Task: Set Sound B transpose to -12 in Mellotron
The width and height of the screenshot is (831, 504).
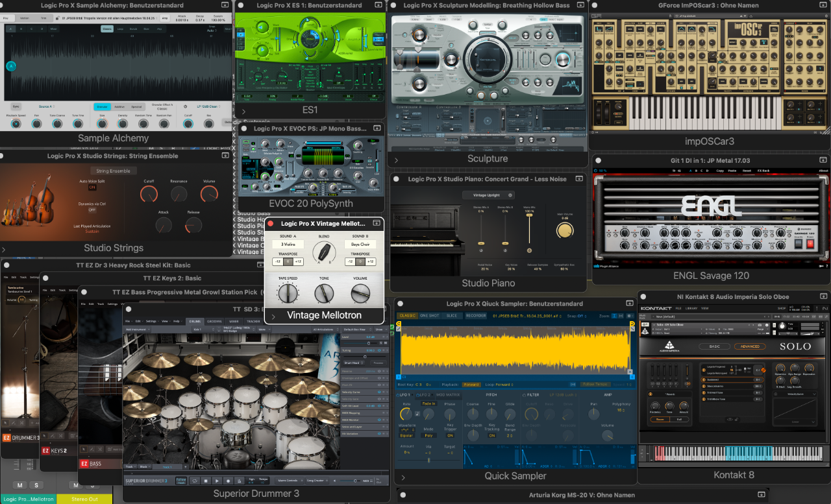Action: 350,261
